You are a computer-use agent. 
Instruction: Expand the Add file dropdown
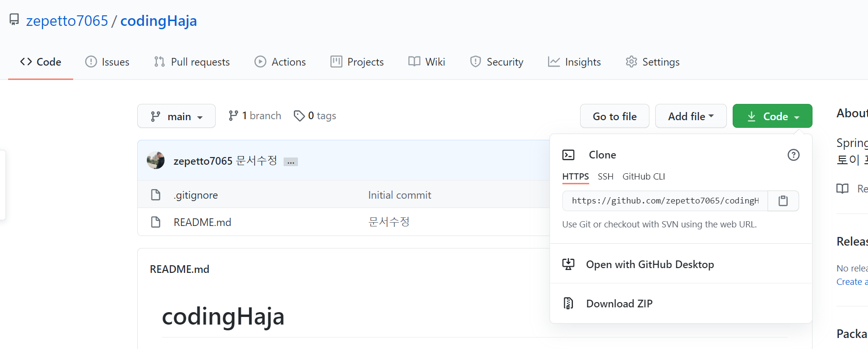[691, 116]
